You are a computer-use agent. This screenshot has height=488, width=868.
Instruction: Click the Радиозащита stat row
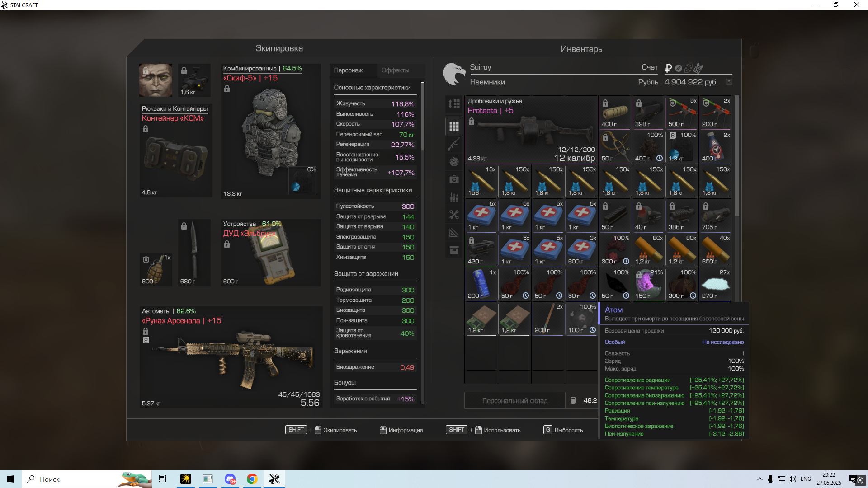[x=375, y=290]
